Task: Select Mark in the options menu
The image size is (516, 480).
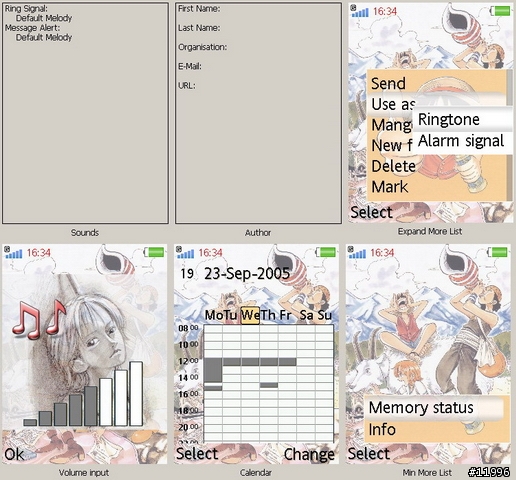Action: (x=390, y=187)
